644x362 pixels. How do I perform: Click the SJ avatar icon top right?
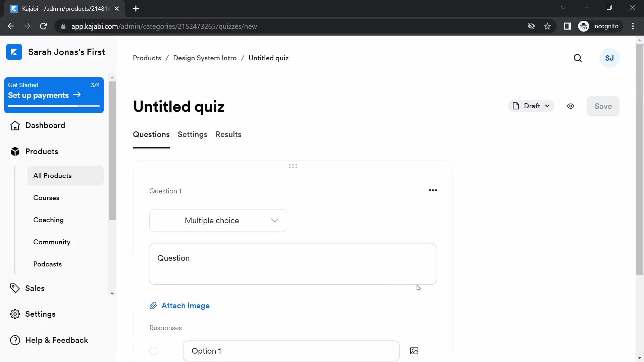coord(609,58)
